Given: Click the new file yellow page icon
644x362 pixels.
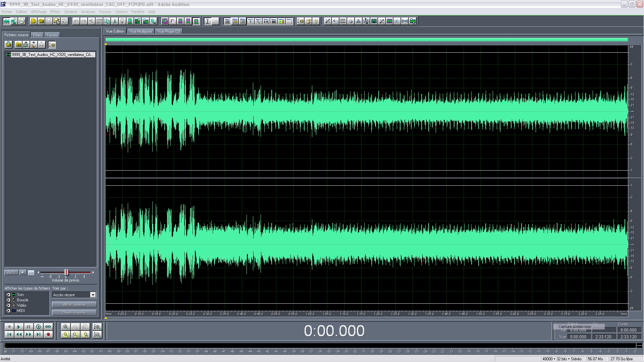Looking at the screenshot, I should click(x=33, y=21).
